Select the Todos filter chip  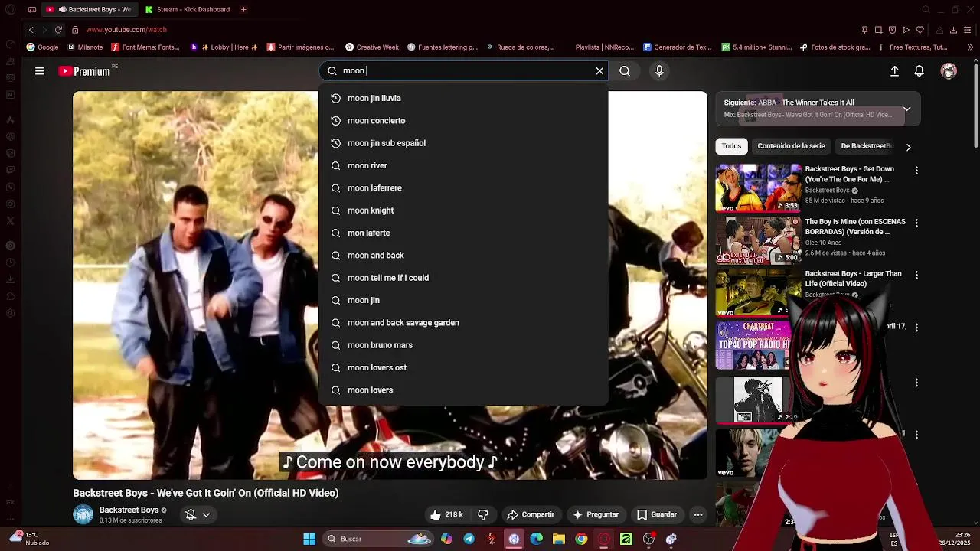tap(731, 146)
